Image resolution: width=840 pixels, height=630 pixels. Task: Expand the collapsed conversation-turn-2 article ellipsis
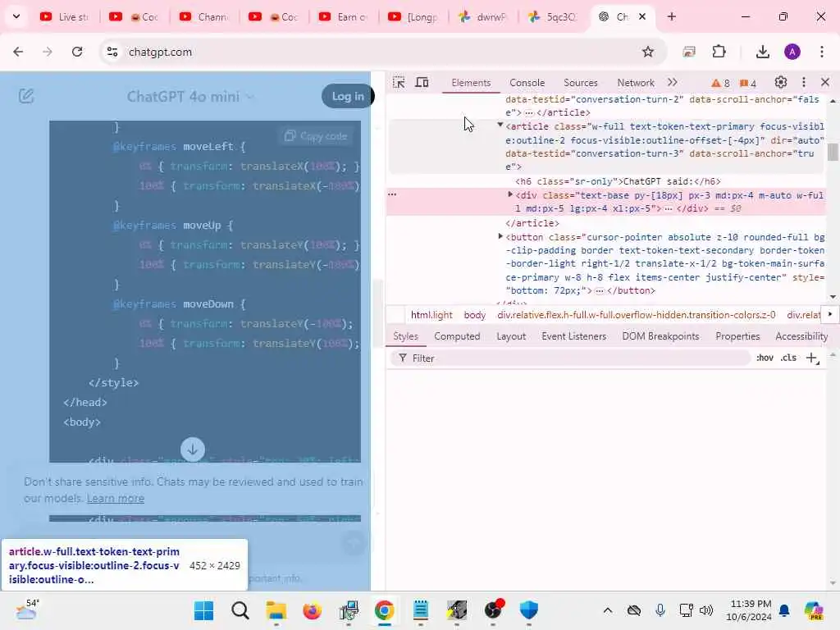point(529,113)
